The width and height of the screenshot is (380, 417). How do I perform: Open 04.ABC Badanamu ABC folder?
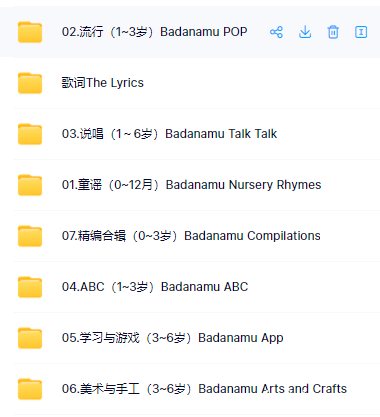pos(155,287)
